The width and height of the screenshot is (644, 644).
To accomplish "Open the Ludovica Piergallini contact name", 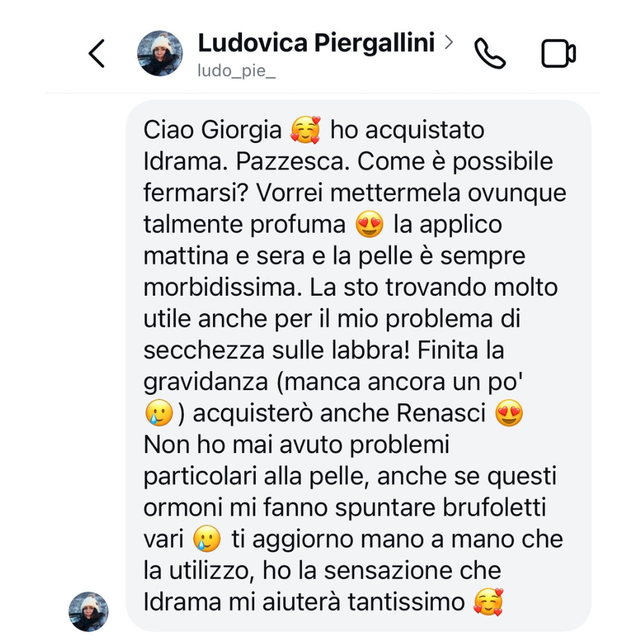I will (x=316, y=42).
